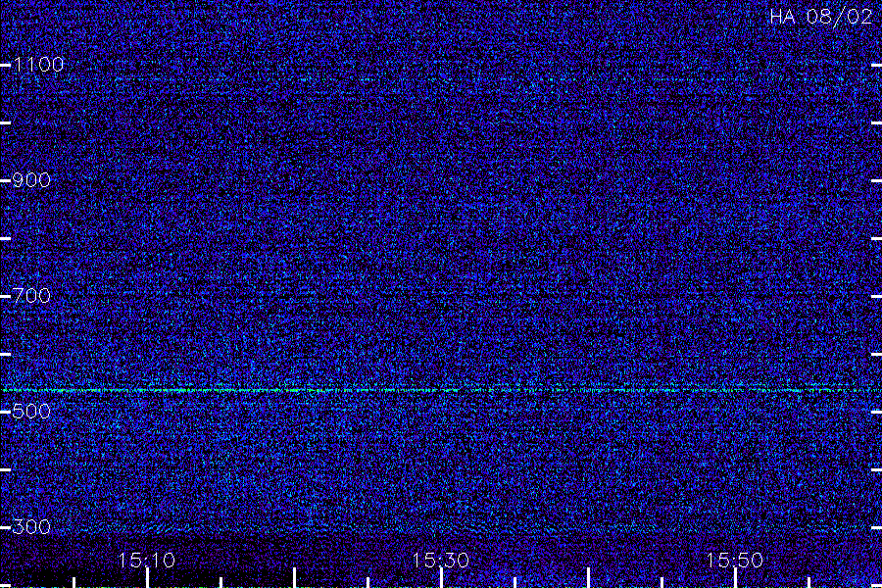Click the HA 08/02 station date label

820,17
